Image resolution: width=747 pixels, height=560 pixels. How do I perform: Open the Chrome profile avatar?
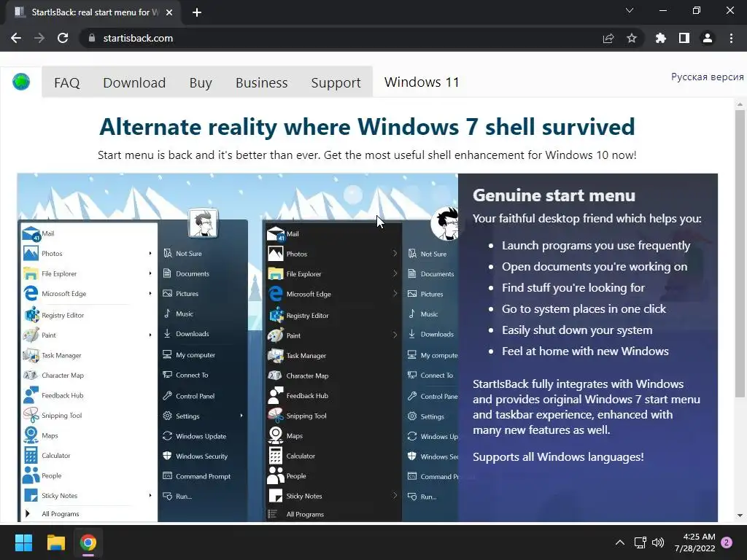[x=708, y=38]
